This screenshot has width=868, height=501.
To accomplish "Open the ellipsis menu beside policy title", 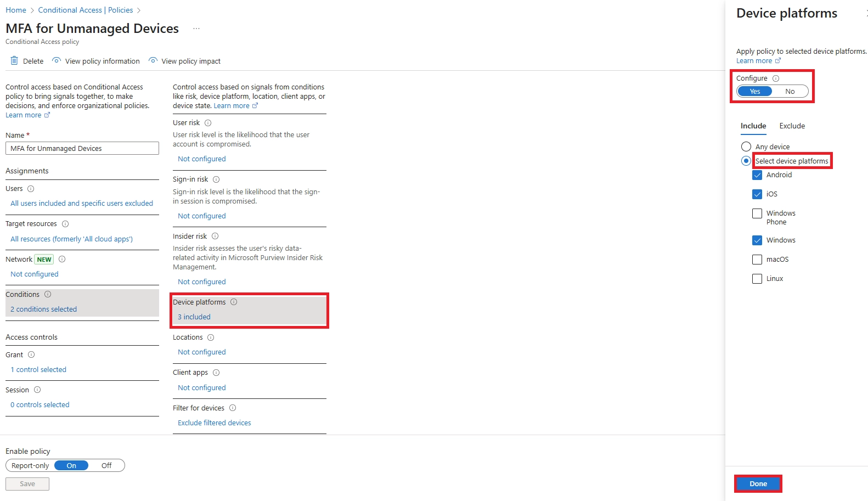I will tap(196, 29).
